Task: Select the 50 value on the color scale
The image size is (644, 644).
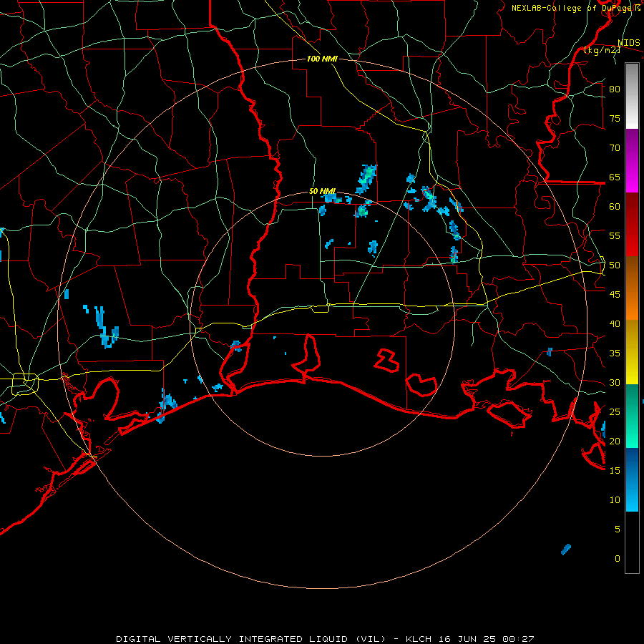Action: [x=615, y=265]
